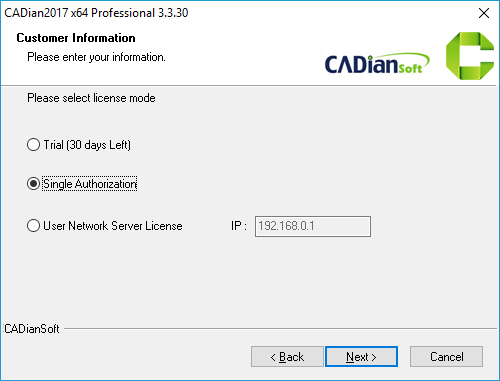Close the installer with the X icon
The width and height of the screenshot is (500, 381).
(x=484, y=13)
